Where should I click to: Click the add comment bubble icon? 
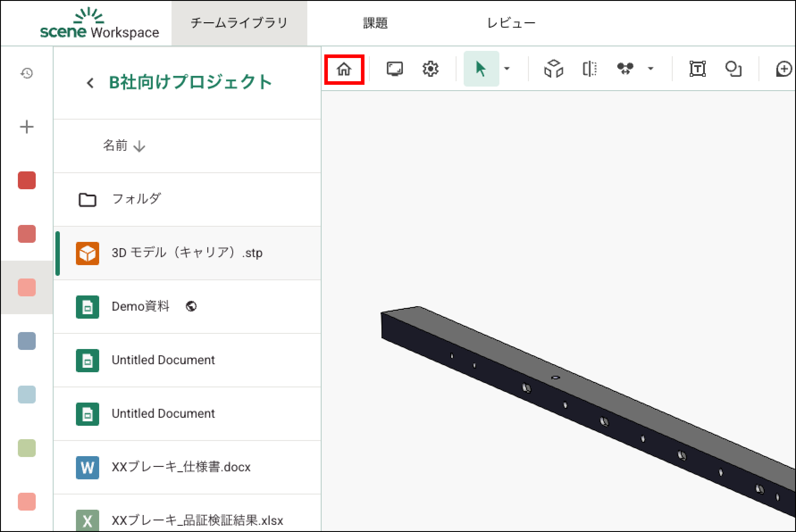784,69
